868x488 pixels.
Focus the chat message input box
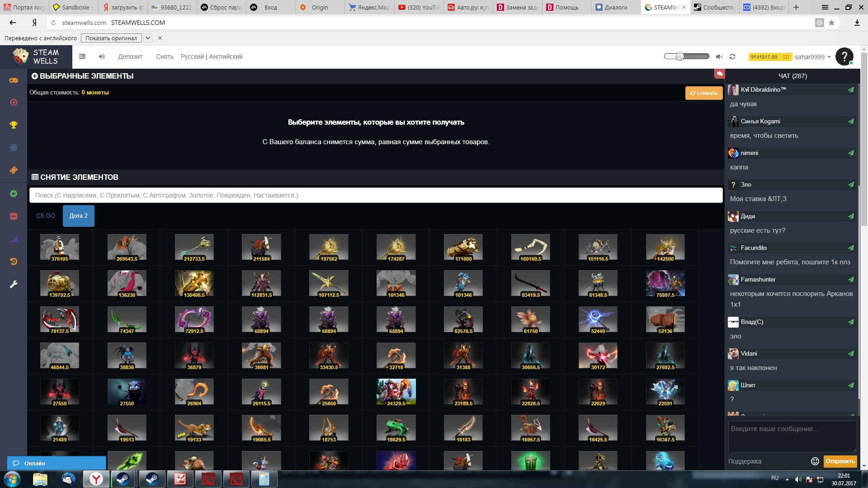(x=792, y=436)
